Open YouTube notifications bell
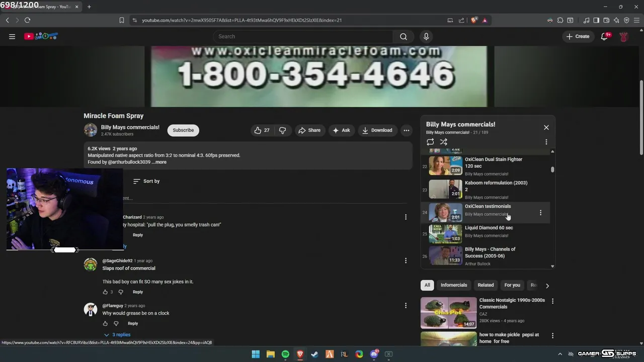 click(605, 36)
